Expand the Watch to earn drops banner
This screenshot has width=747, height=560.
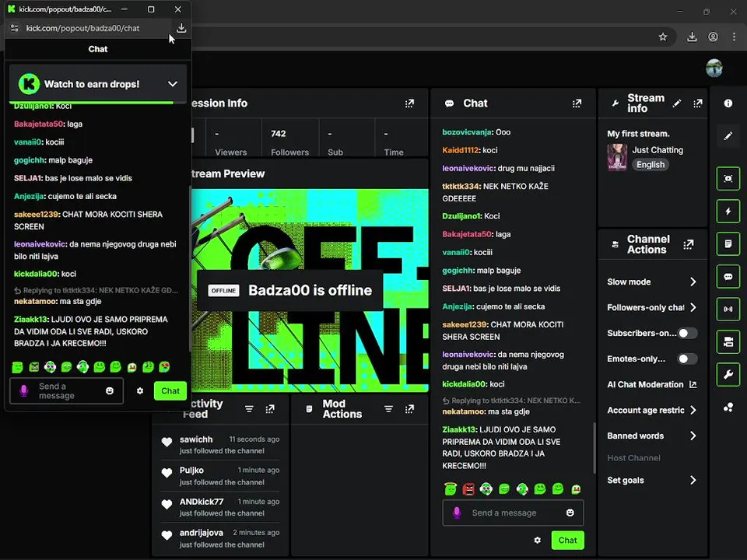point(173,84)
